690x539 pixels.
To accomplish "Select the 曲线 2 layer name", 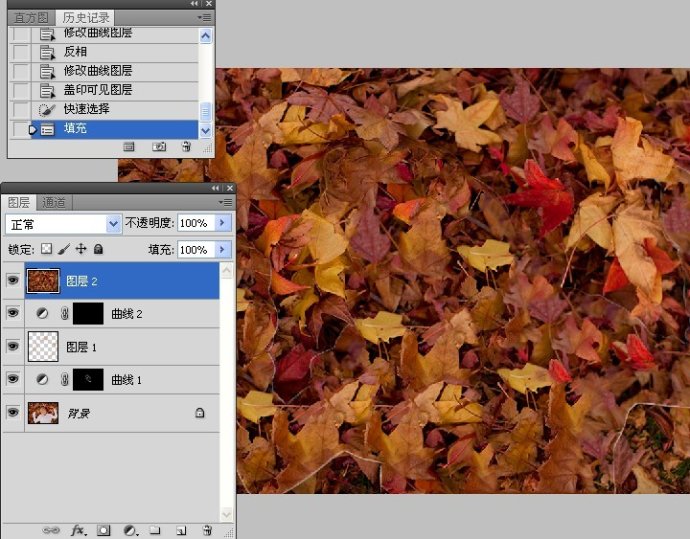I will (127, 314).
